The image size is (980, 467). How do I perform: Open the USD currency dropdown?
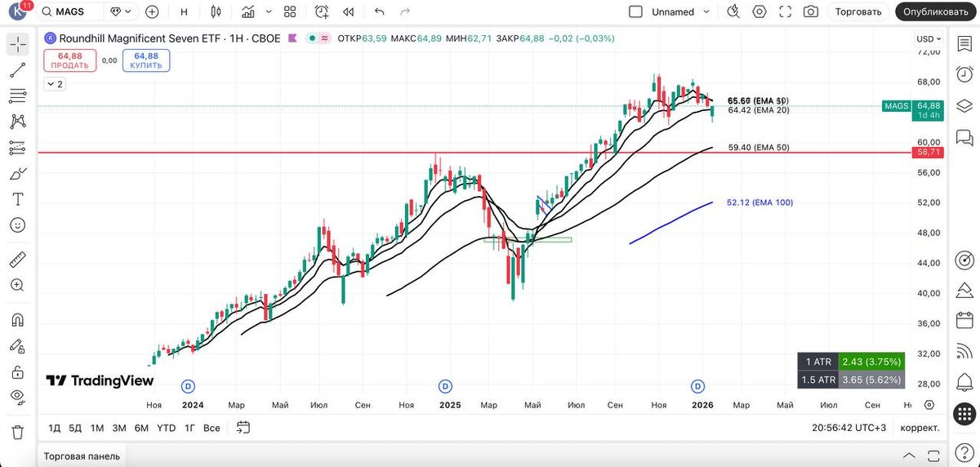tap(929, 38)
